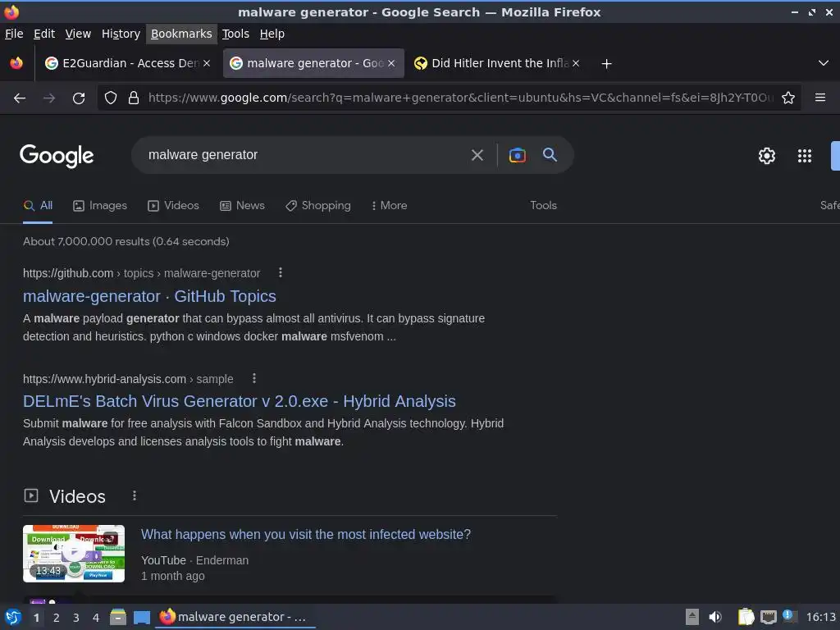Switch to Shopping results
The width and height of the screenshot is (840, 630).
tap(318, 206)
